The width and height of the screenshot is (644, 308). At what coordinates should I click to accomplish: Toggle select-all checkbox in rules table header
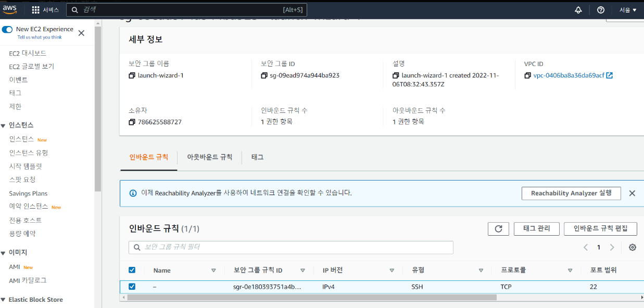[x=132, y=270]
